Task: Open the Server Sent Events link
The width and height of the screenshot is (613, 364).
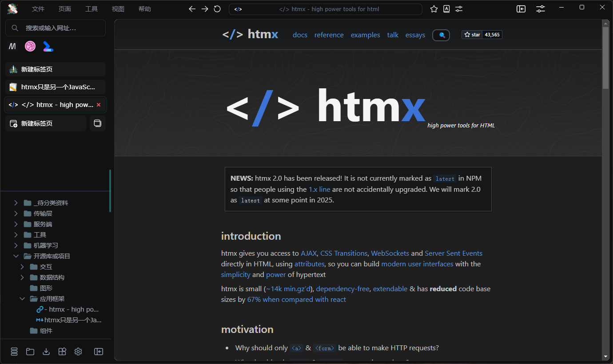Action: [x=454, y=253]
